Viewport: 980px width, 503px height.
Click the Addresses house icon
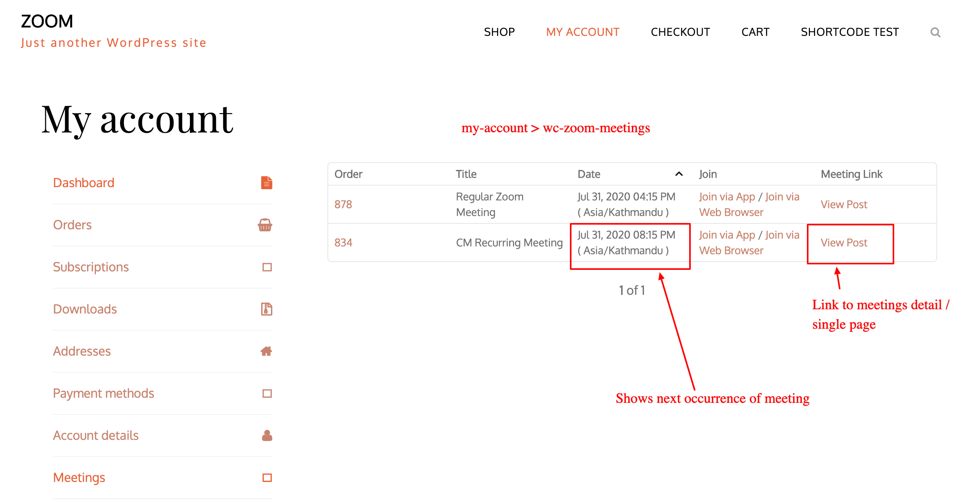point(266,351)
